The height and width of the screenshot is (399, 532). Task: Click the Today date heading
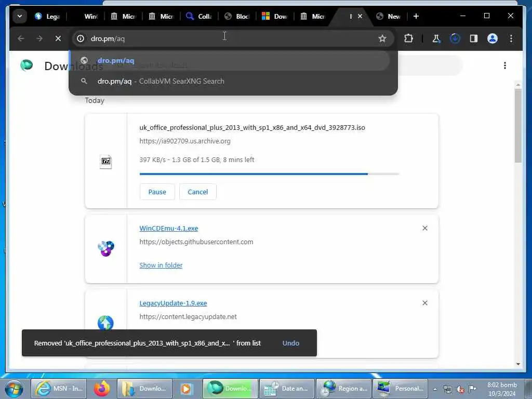[x=95, y=100]
